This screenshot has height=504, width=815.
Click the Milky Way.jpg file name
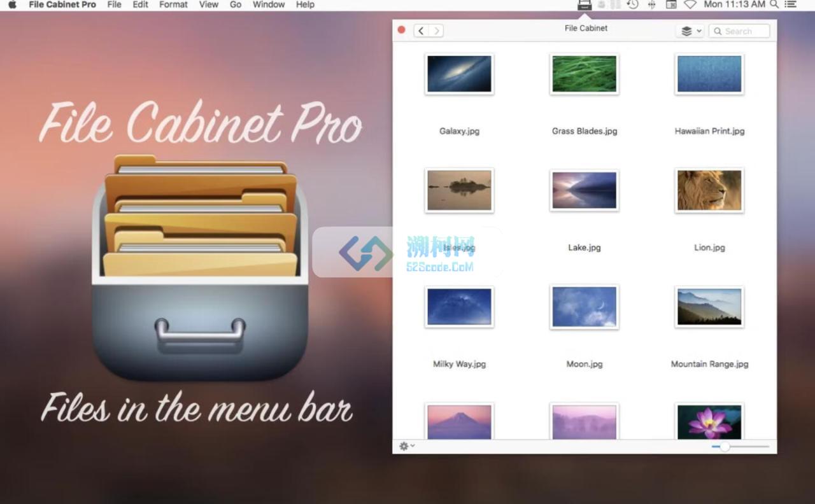pos(459,364)
